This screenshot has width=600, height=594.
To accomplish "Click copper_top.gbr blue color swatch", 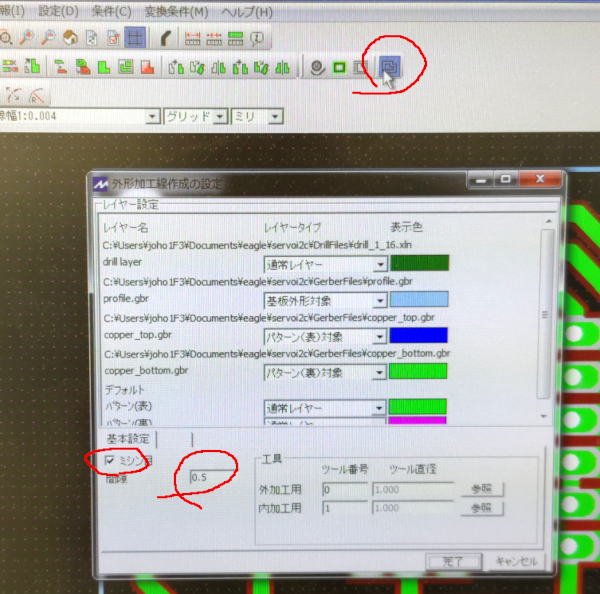I will 419,335.
